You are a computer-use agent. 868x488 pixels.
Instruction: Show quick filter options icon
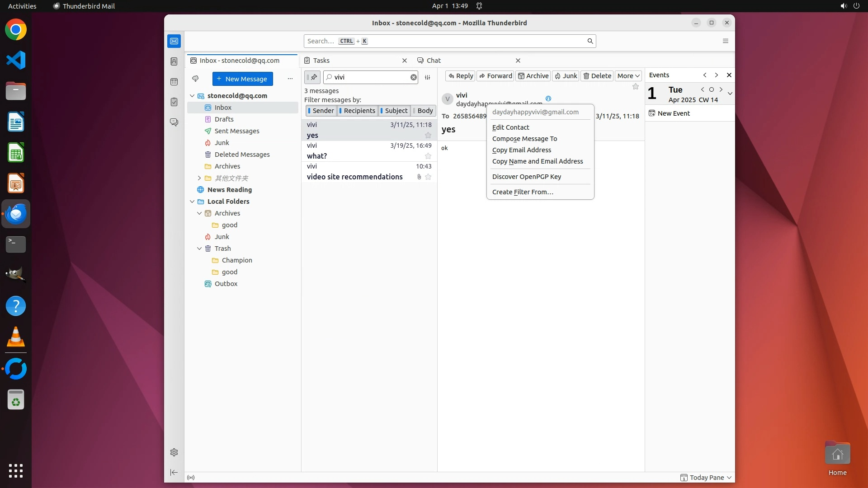point(427,77)
